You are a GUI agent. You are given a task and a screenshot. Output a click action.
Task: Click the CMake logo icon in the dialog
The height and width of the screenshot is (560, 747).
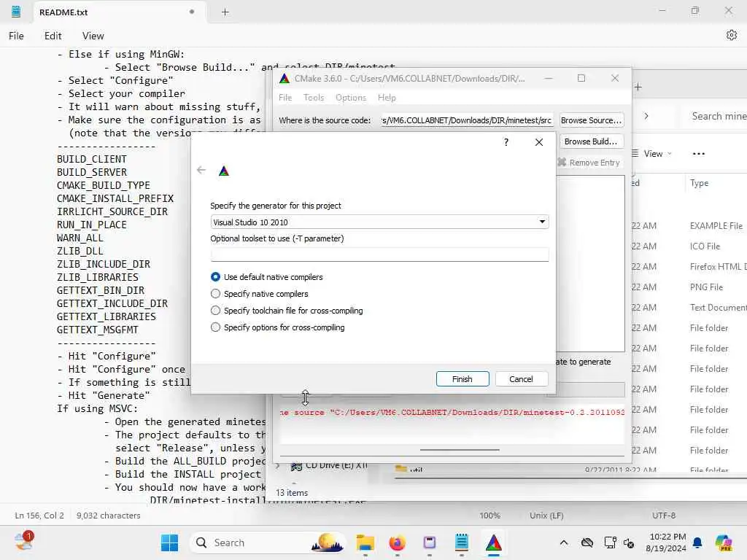tap(224, 171)
